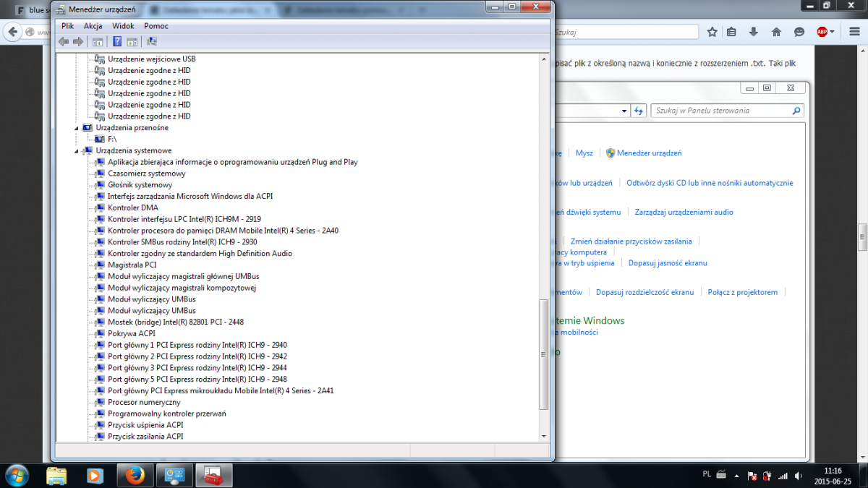
Task: Open the Windows Start menu
Action: point(17,475)
